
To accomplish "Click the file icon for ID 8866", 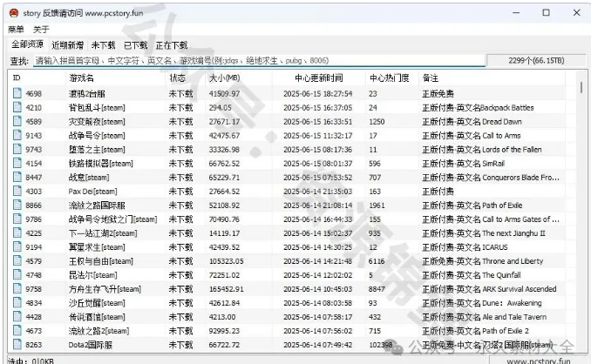I will pyautogui.click(x=17, y=205).
